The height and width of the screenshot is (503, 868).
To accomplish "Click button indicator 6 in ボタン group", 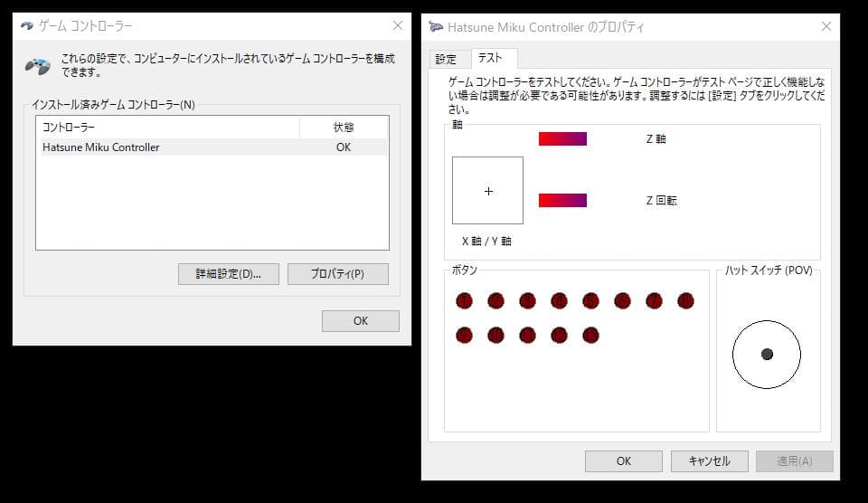I will coord(622,300).
